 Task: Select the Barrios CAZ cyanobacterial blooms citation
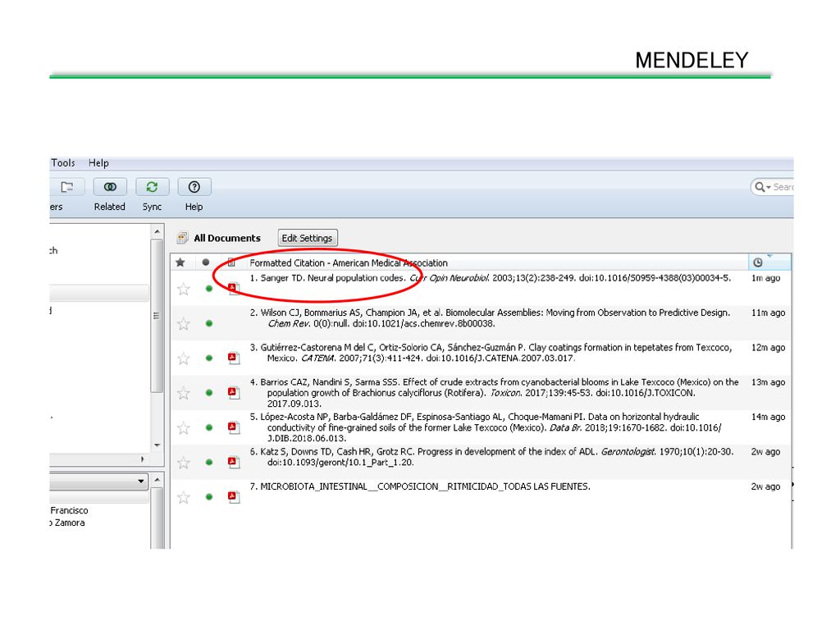coord(494,393)
